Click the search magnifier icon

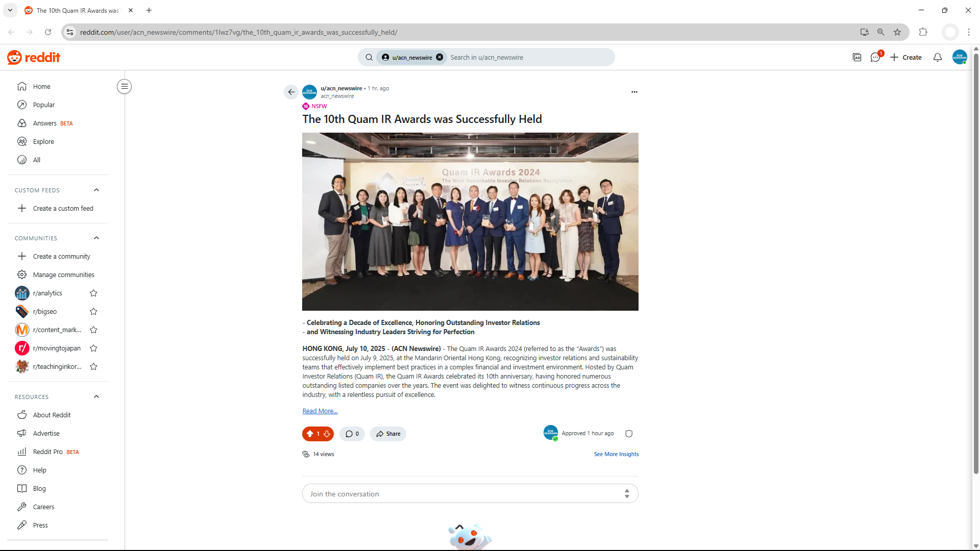[369, 57]
